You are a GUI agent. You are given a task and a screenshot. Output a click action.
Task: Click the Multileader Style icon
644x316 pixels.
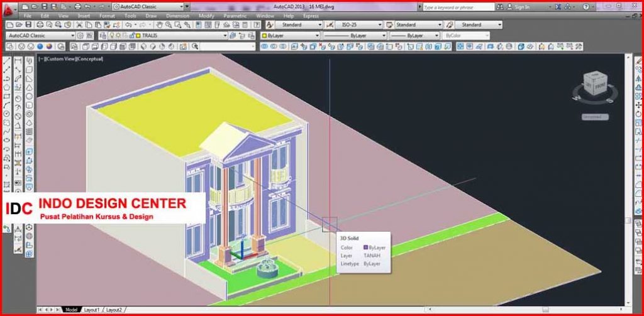point(450,25)
